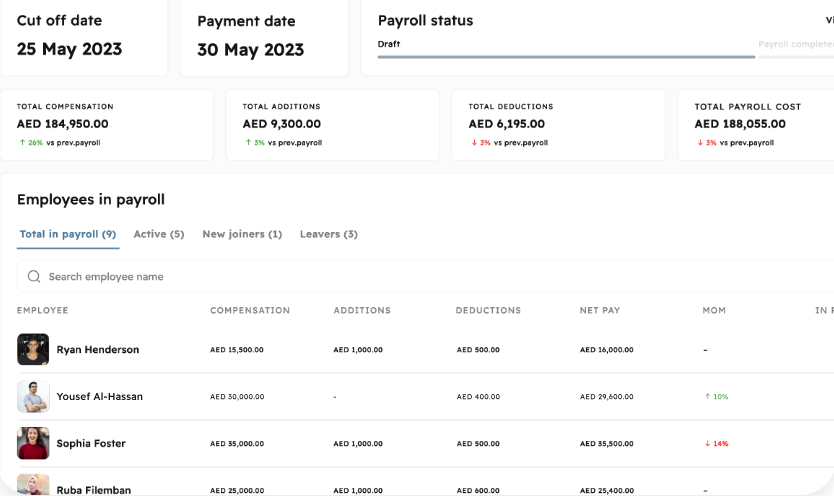
Task: Click Sophia Foster's net pay AED 35,500.00
Action: [x=607, y=443]
